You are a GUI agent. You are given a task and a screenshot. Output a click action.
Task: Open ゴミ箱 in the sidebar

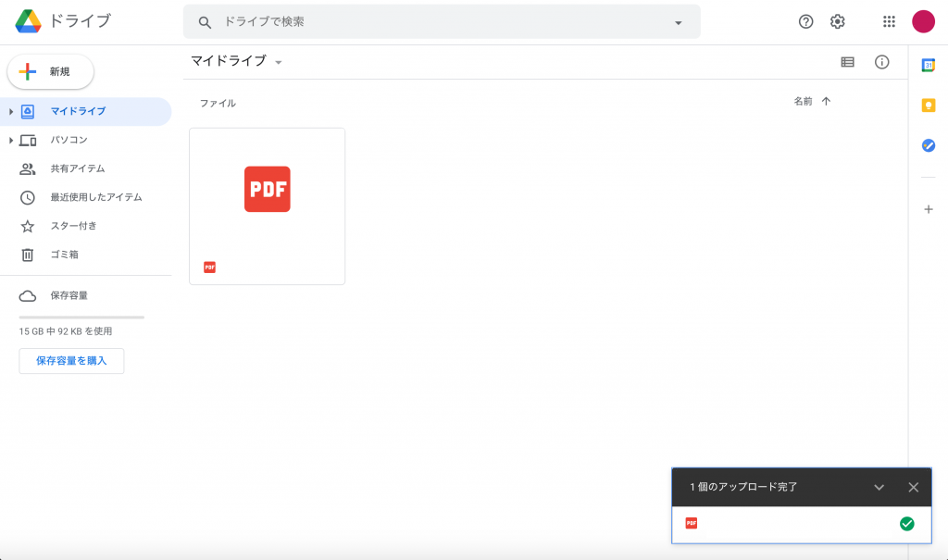64,255
